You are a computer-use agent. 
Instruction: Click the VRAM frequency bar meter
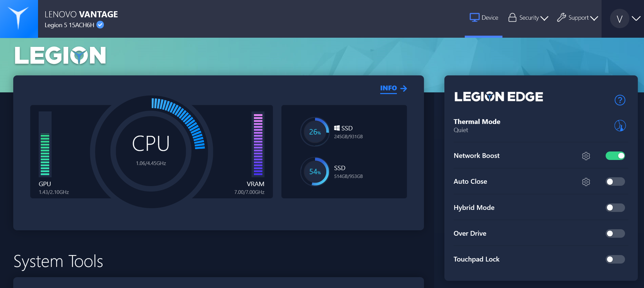click(258, 144)
